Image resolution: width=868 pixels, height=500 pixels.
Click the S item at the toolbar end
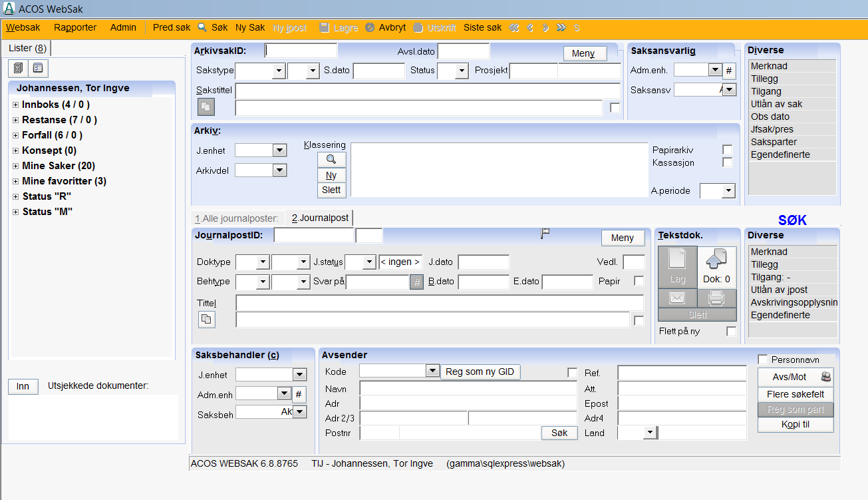[577, 28]
